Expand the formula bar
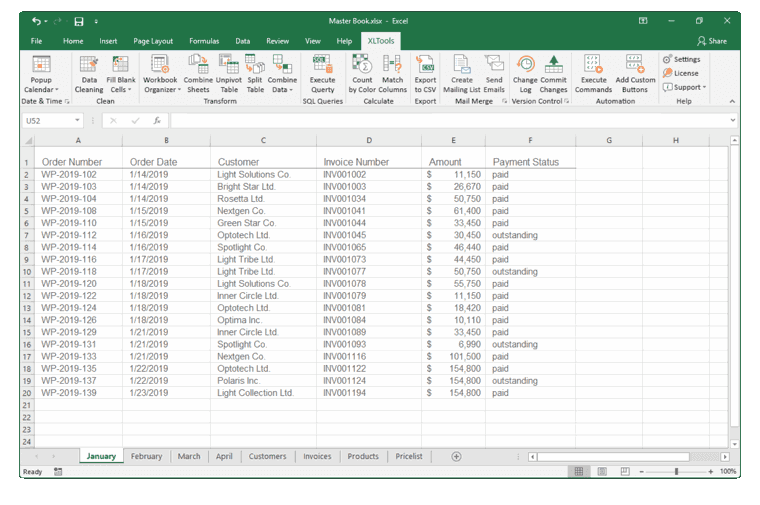The width and height of the screenshot is (760, 505). 732,120
